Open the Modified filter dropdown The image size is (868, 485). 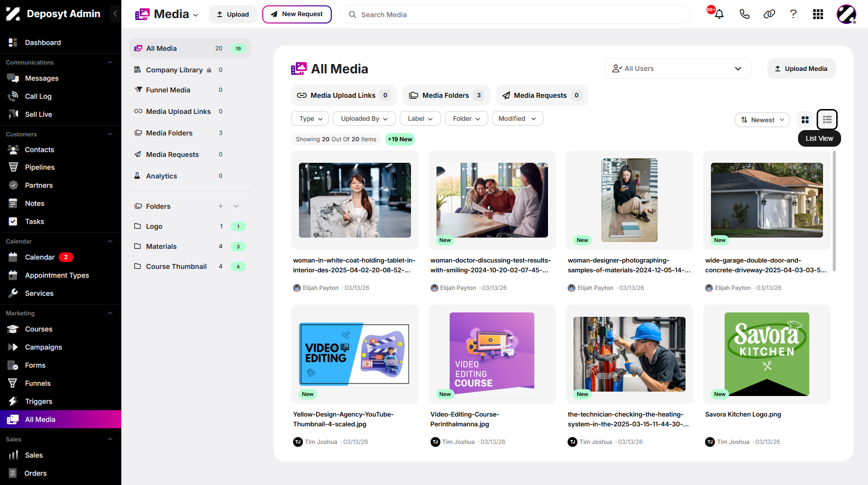point(517,118)
